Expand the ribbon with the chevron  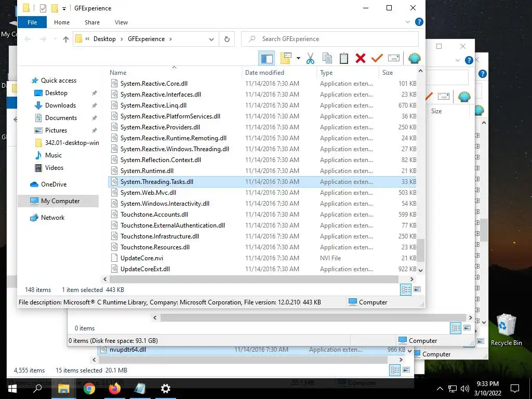point(408,22)
